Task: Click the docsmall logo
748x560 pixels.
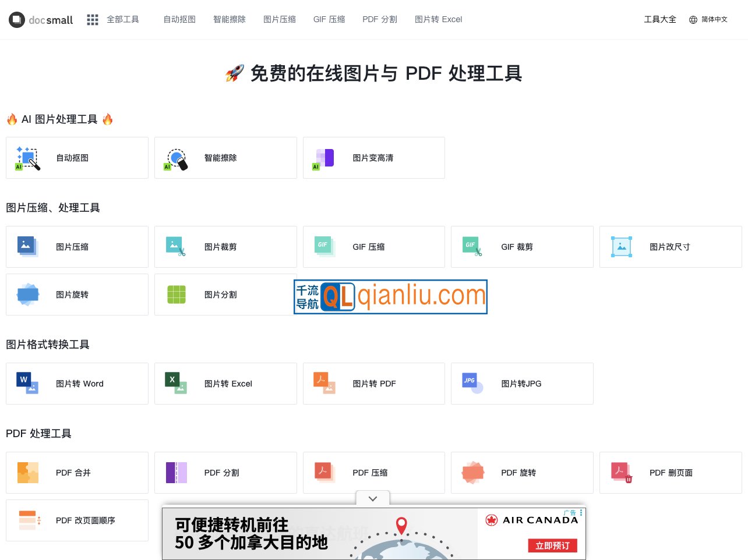Action: (41, 20)
